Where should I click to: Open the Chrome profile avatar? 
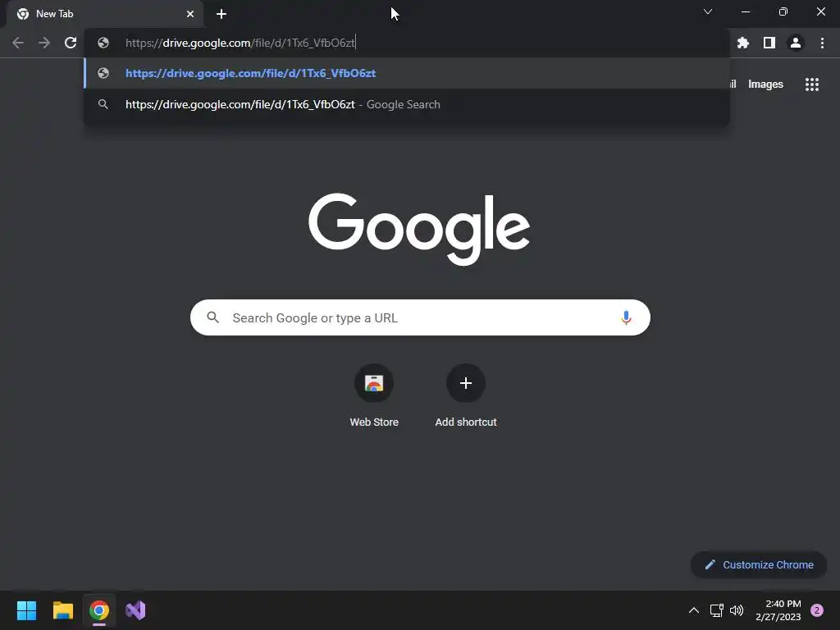[x=796, y=43]
